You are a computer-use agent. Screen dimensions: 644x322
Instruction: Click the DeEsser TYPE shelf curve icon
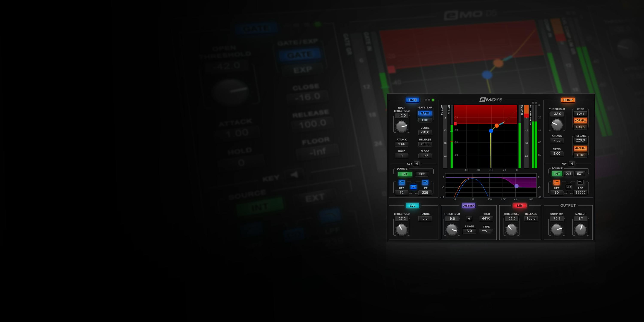point(486,231)
